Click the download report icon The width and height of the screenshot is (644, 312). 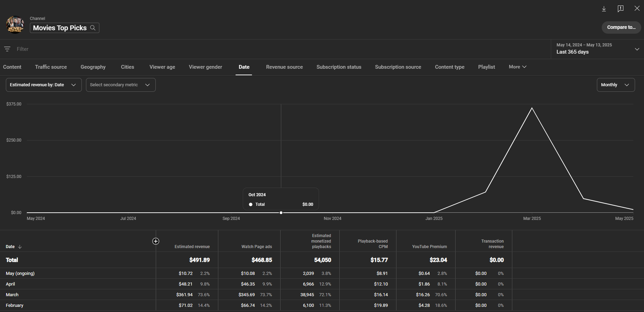604,9
